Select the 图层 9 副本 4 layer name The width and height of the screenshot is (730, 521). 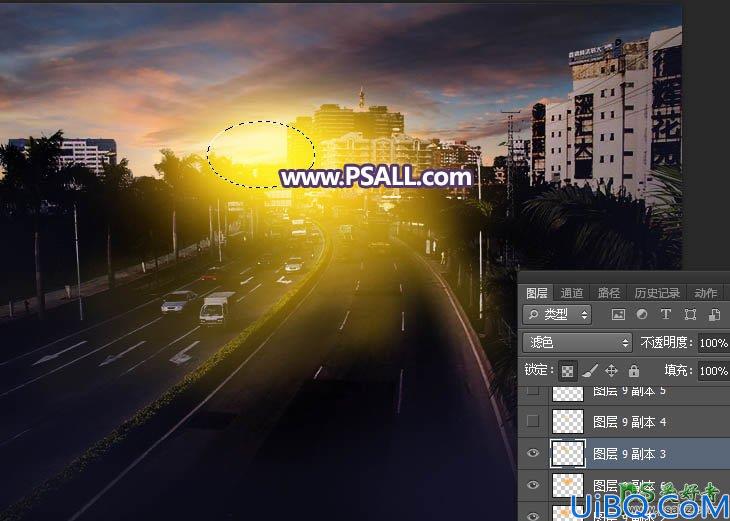pyautogui.click(x=629, y=422)
